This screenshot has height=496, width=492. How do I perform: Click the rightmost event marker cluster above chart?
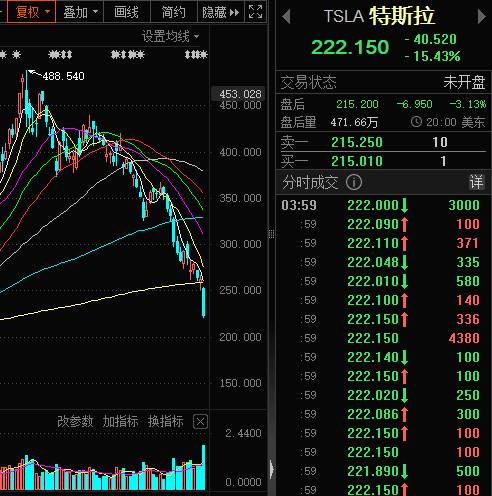click(x=196, y=54)
